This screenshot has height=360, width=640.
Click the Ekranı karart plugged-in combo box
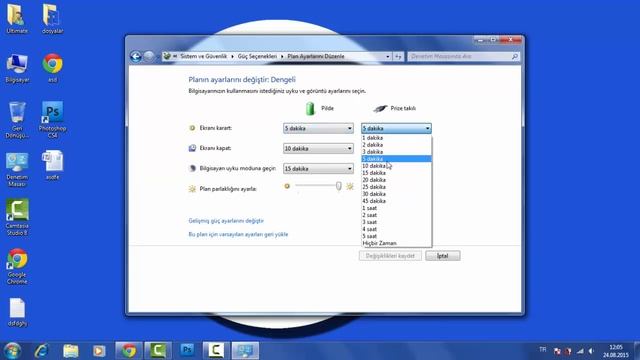click(396, 129)
